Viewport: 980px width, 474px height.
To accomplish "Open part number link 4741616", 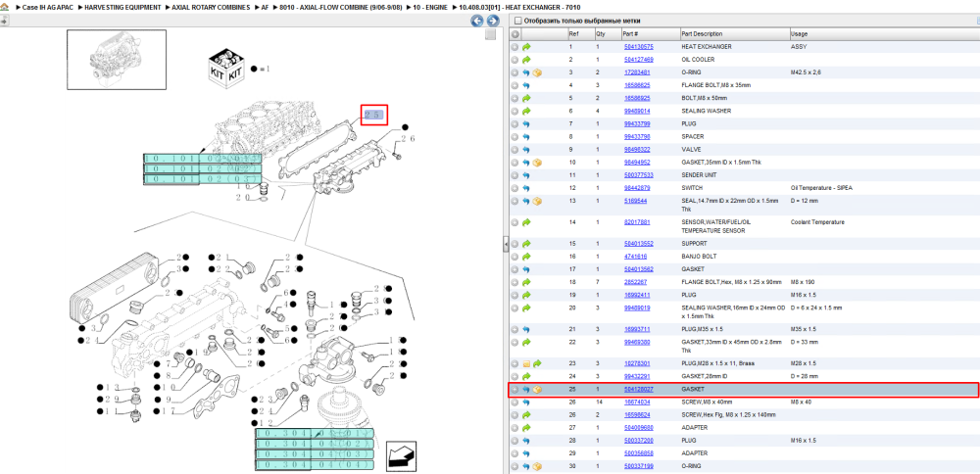I will tap(636, 257).
